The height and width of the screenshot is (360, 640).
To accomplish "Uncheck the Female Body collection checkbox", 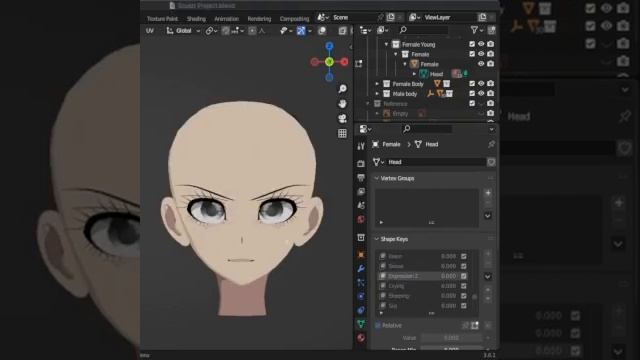I will [x=472, y=83].
